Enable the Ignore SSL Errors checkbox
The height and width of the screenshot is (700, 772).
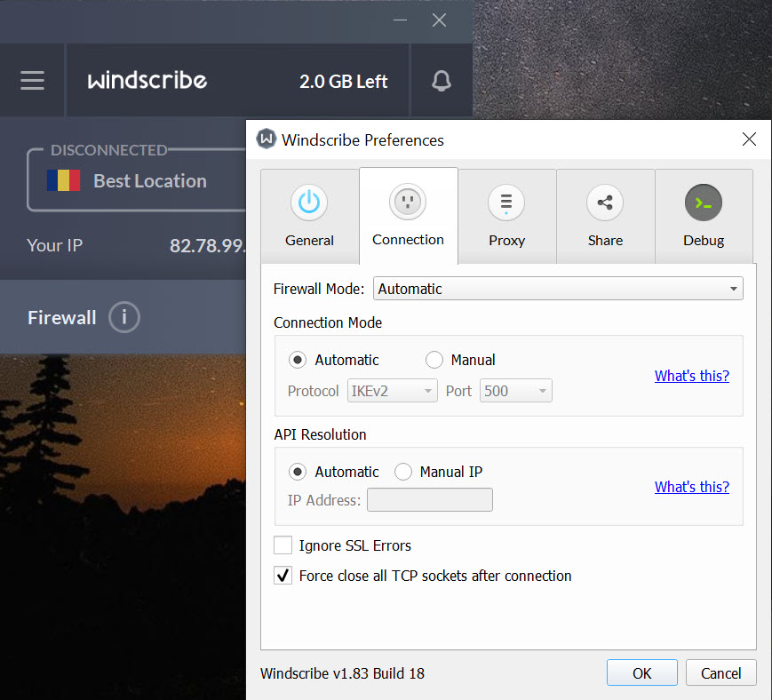point(283,545)
